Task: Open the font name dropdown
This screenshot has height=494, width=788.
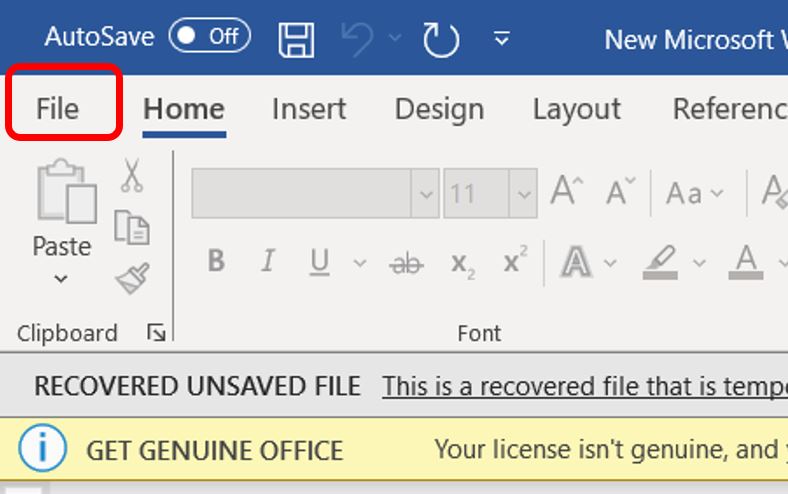Action: click(426, 193)
